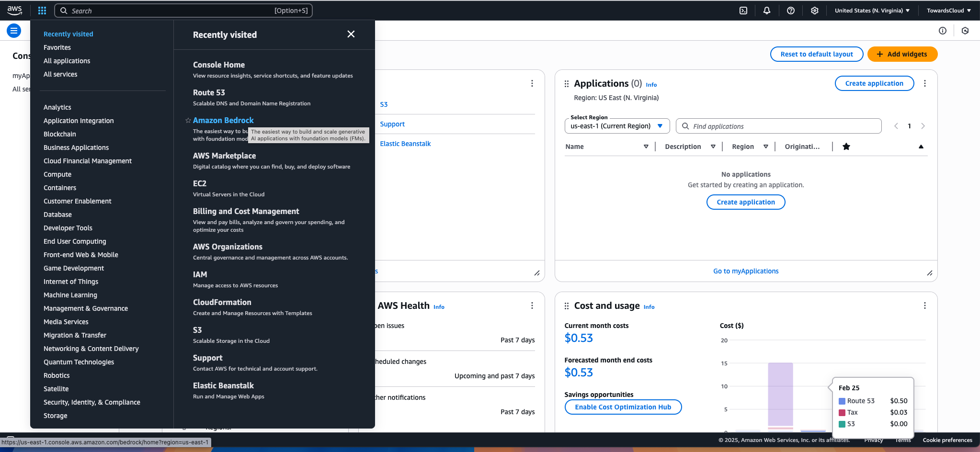Open AWS Health widget three-dot menu

point(532,305)
